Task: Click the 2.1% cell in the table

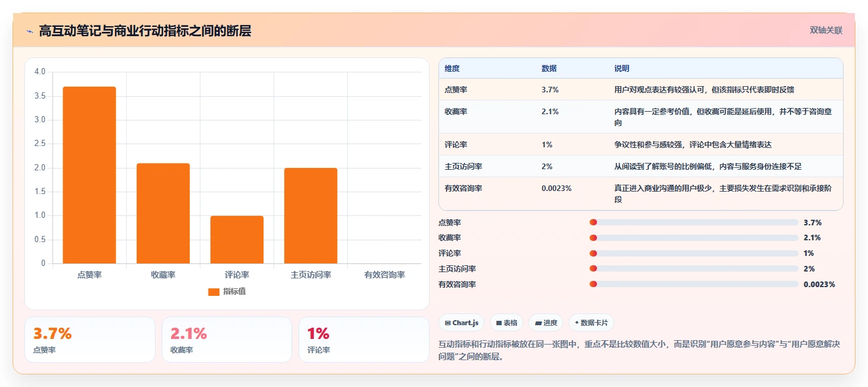Action: pyautogui.click(x=550, y=112)
